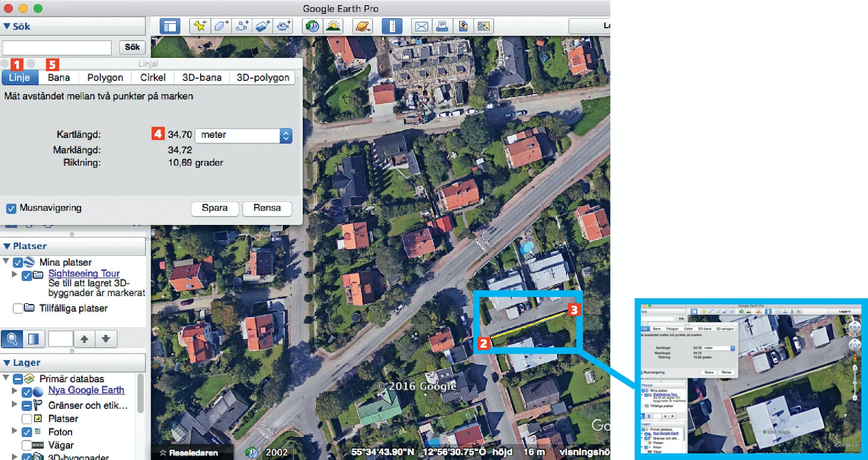Hide the sidebar with the toolbar button

point(170,26)
